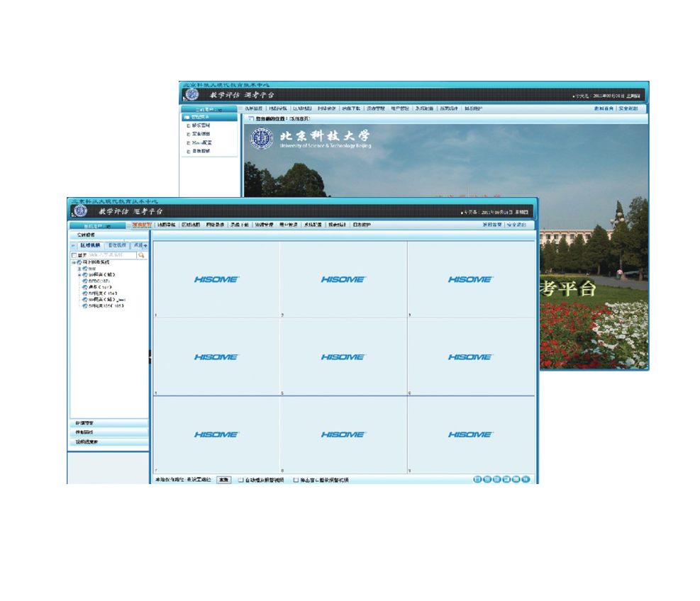This screenshot has width=700, height=601.
Task: Enable the first checkbox in bottom status bar
Action: [x=241, y=480]
